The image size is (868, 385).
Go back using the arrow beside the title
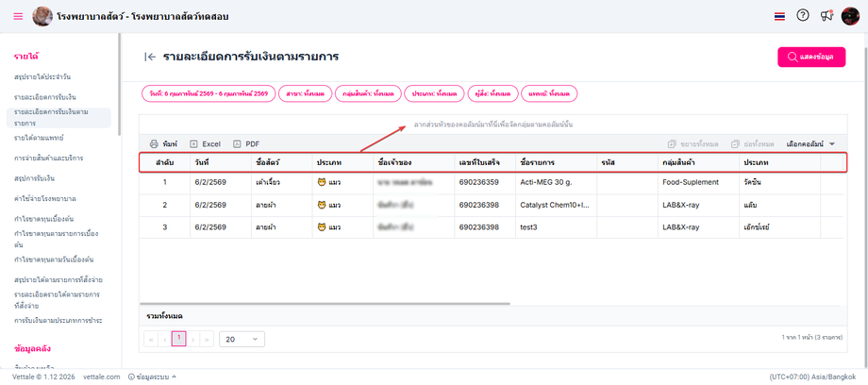150,57
